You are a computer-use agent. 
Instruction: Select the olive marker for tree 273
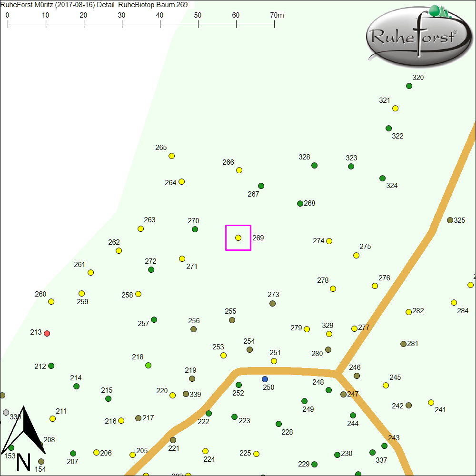(x=272, y=303)
